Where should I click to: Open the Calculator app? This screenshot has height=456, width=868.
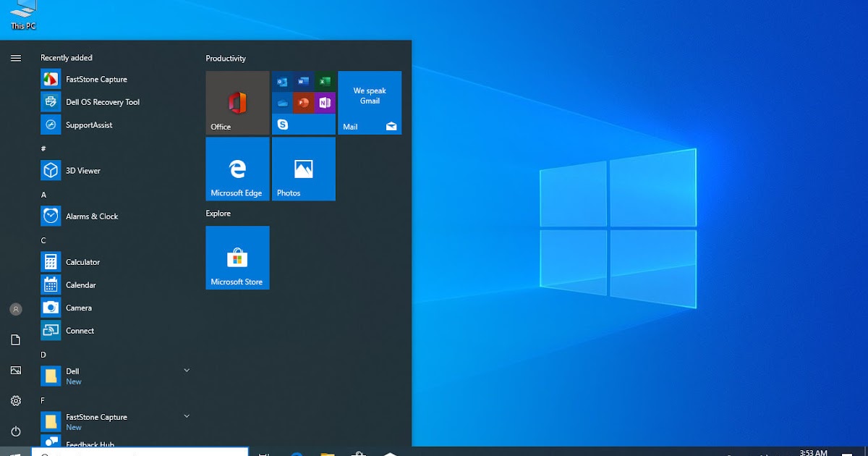pos(116,262)
